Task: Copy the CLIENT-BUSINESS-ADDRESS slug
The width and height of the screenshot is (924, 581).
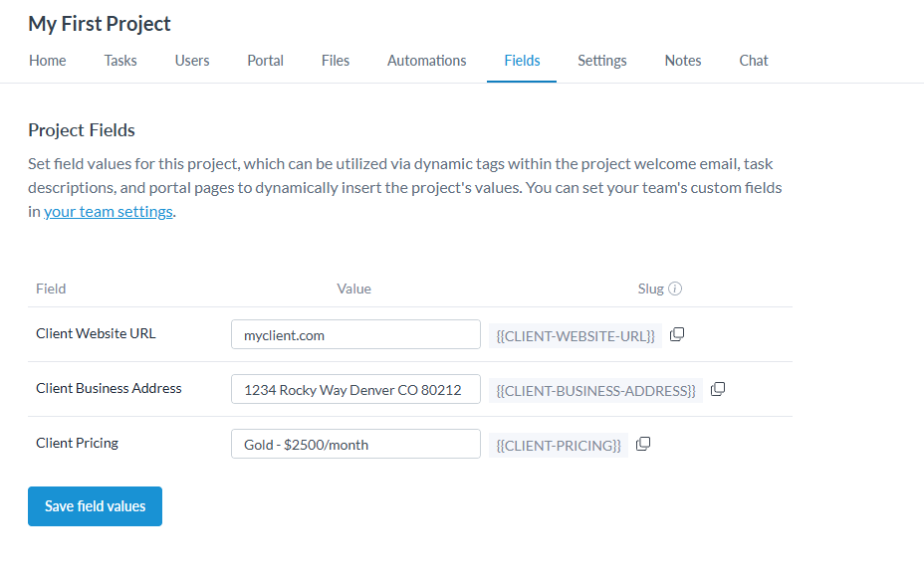Action: pos(717,390)
